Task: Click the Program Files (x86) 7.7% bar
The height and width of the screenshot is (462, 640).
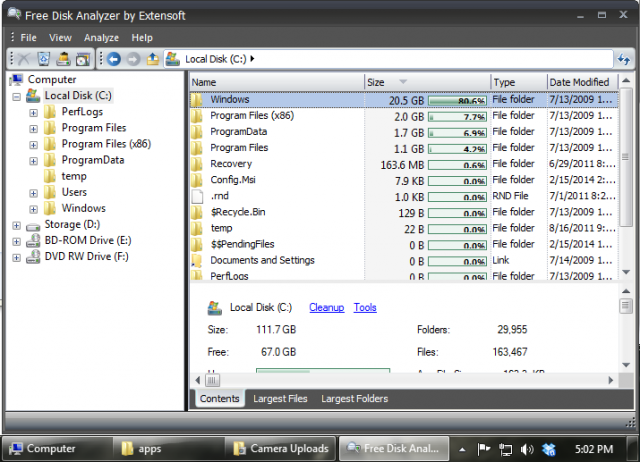Action: click(x=458, y=117)
